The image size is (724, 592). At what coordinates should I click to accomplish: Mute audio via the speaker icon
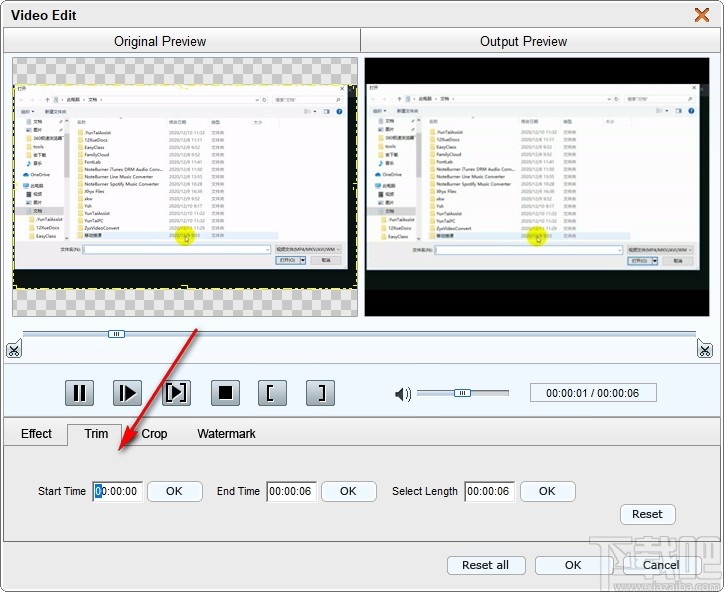coord(403,394)
